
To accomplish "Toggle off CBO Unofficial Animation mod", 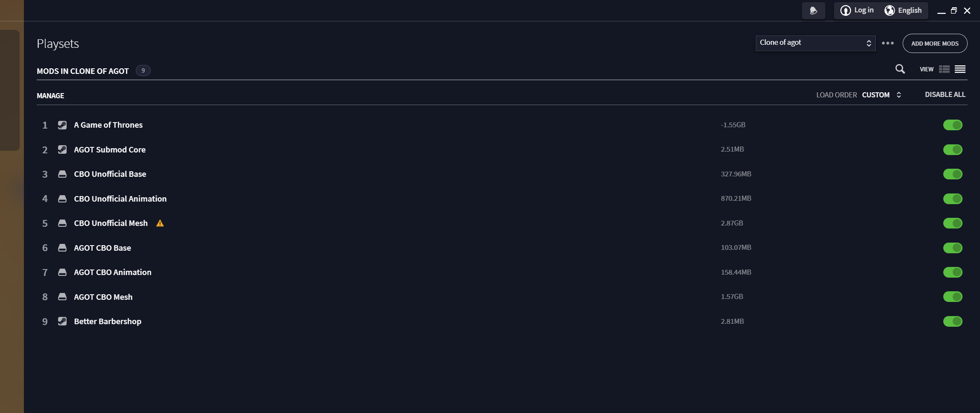I will pyautogui.click(x=952, y=199).
